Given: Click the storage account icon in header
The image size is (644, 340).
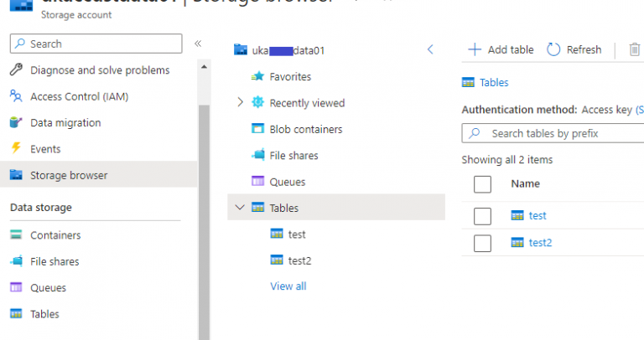Looking at the screenshot, I should point(21,5).
